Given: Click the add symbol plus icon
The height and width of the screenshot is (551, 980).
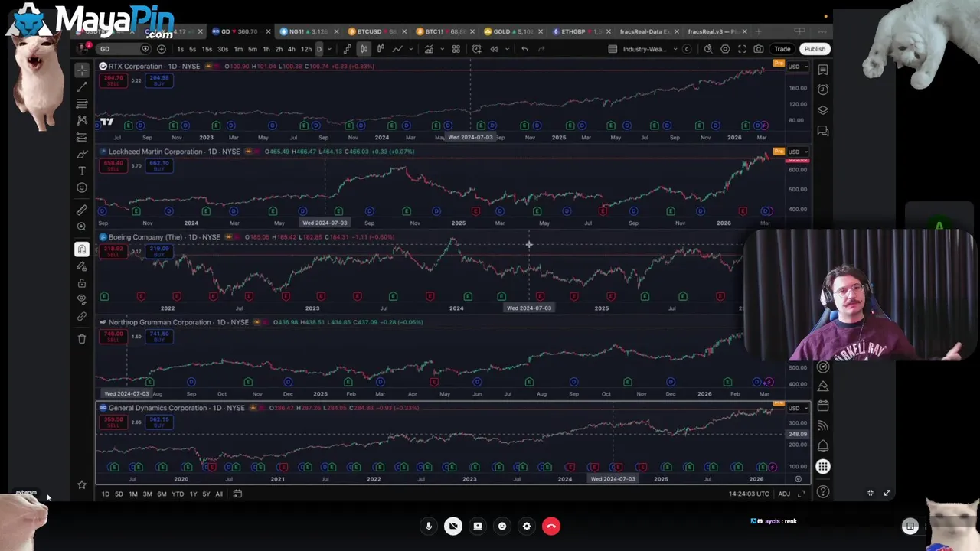Looking at the screenshot, I should [x=162, y=49].
